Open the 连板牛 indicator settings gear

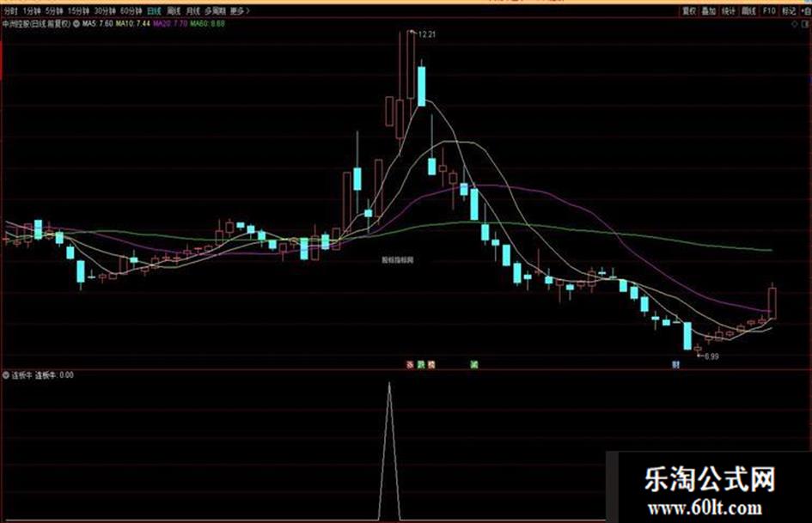click(x=6, y=375)
